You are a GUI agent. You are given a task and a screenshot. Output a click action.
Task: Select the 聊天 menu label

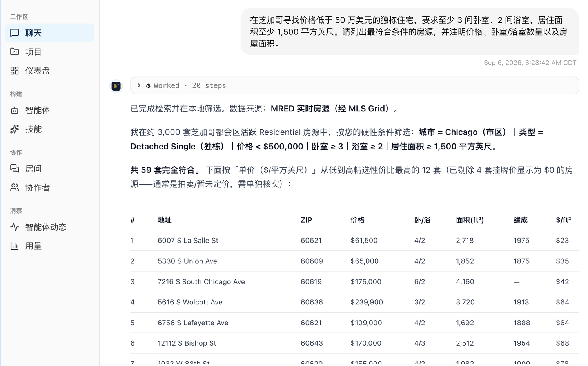coord(33,33)
